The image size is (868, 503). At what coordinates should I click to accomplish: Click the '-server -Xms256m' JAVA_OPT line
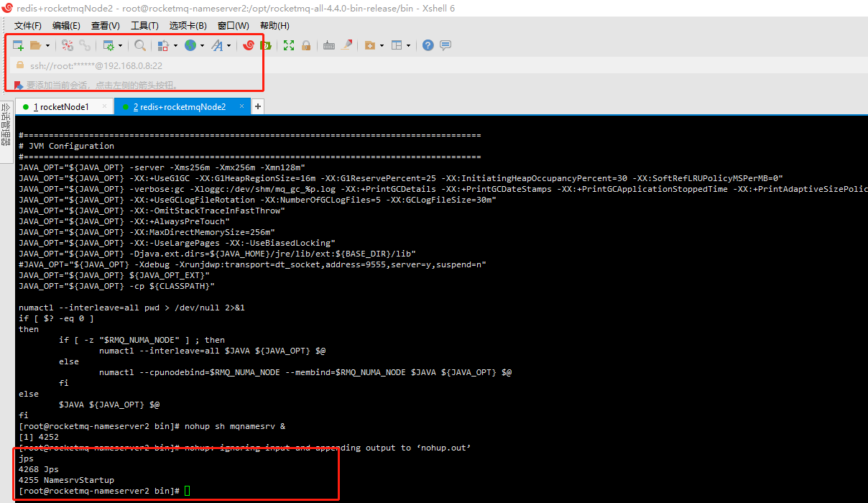click(162, 167)
